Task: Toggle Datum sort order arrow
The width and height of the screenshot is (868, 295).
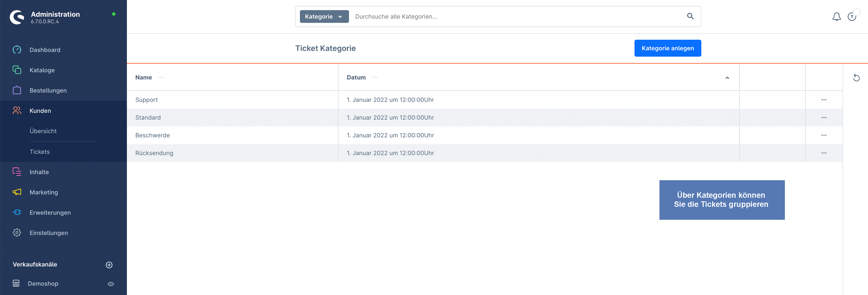Action: click(727, 78)
